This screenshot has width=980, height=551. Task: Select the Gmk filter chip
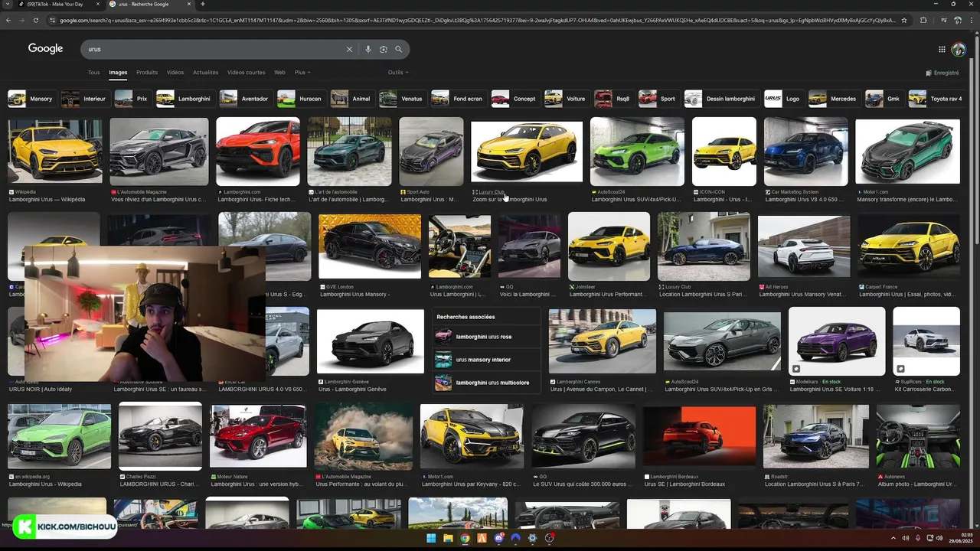point(884,99)
